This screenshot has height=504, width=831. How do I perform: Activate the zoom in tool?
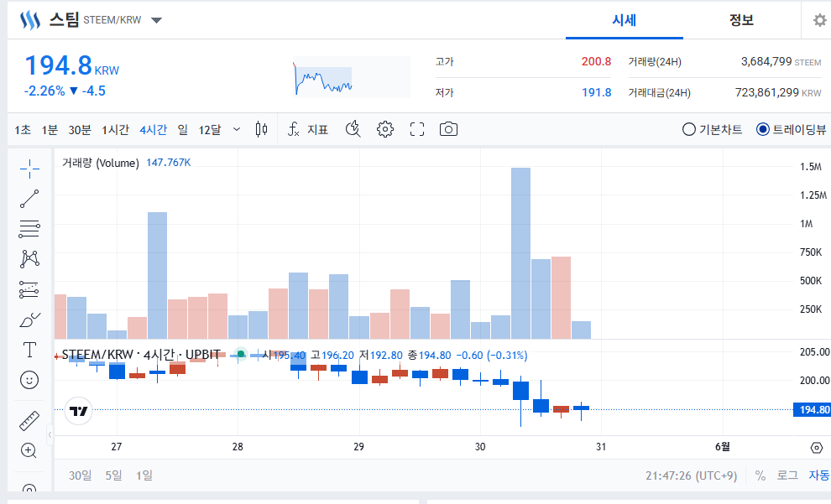(x=29, y=450)
